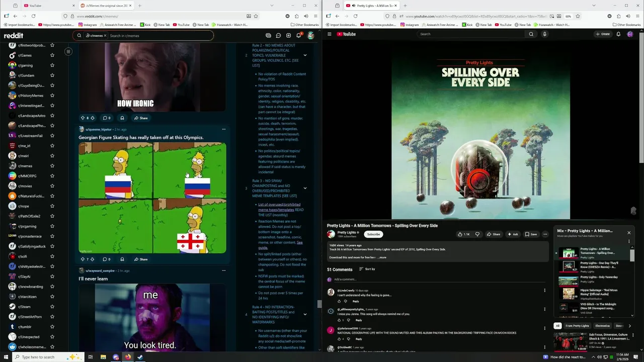The width and height of the screenshot is (644, 362).
Task: Favorite r/pcgaming with the star
Action: point(52,226)
